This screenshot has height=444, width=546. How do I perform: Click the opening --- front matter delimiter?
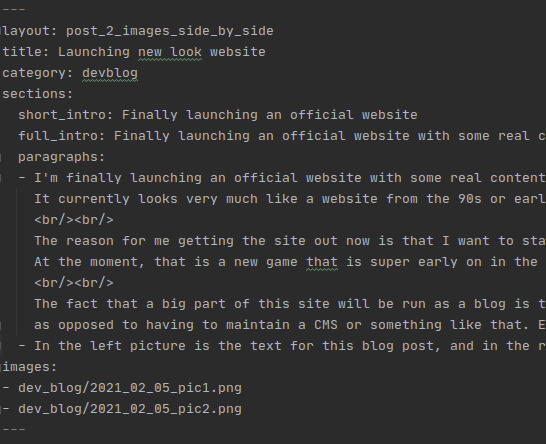pos(14,9)
